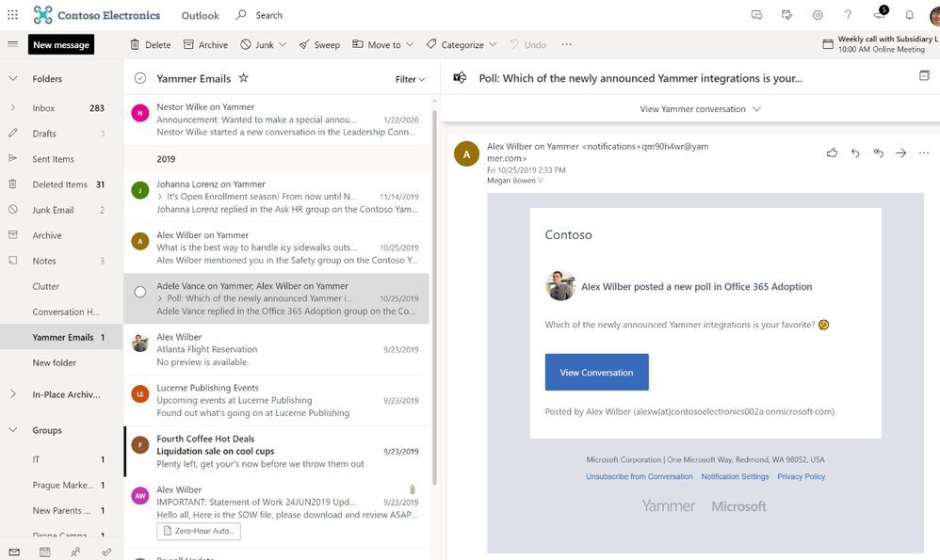Open message in separate window icon
This screenshot has height=560, width=940.
click(x=924, y=75)
